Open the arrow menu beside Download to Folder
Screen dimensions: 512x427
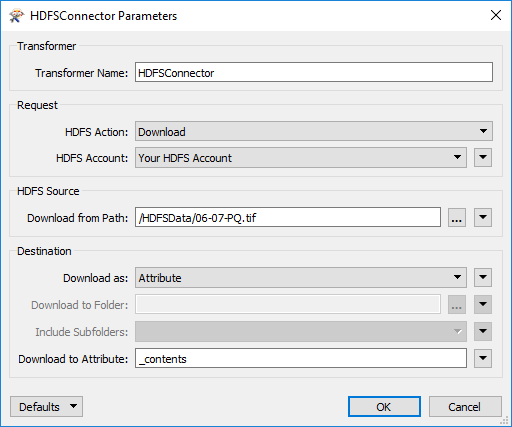(483, 305)
